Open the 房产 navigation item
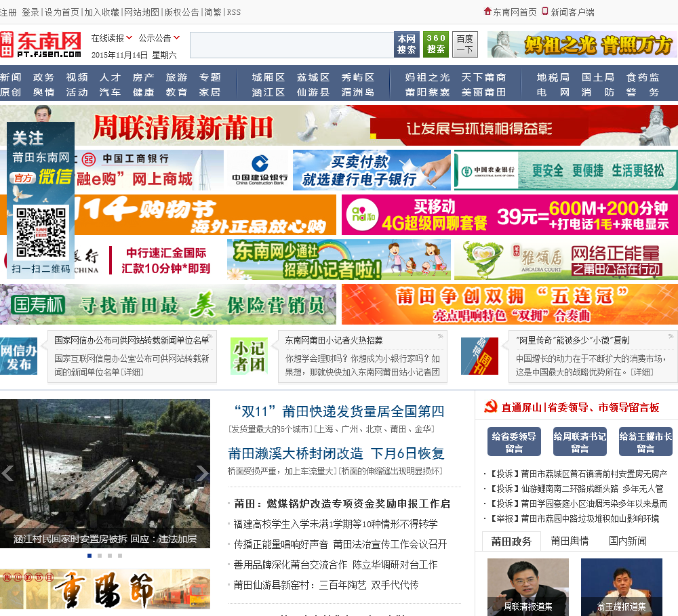This screenshot has height=616, width=678. tap(143, 77)
